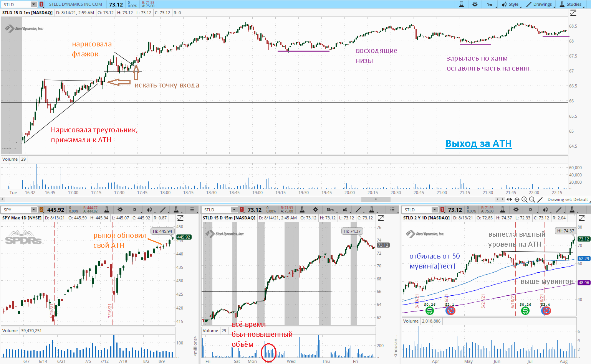Open list menu icon in 15m STLD panel
591x364 pixels.
[x=392, y=209]
